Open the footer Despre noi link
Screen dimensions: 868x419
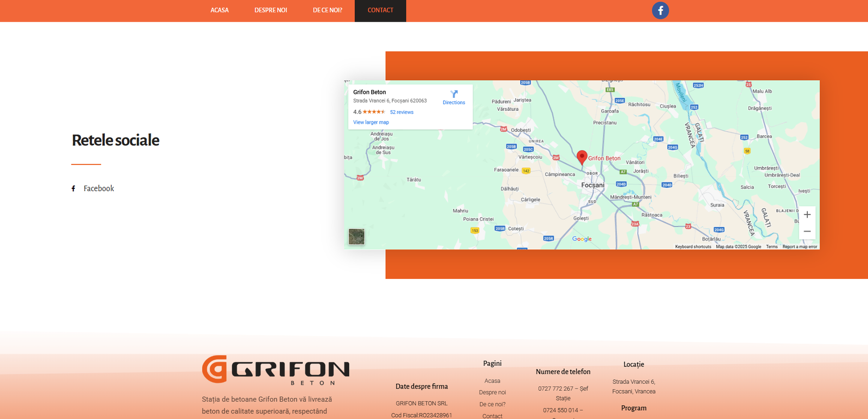tap(493, 392)
